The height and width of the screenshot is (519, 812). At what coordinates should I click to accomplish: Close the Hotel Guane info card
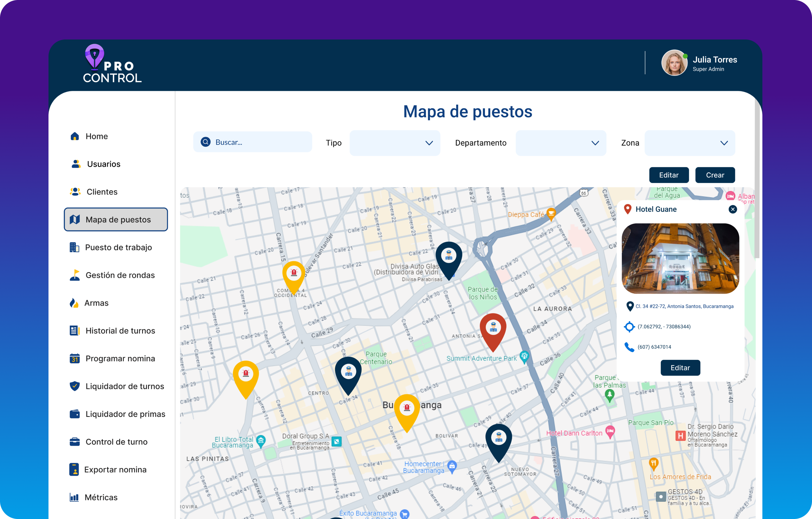(732, 209)
